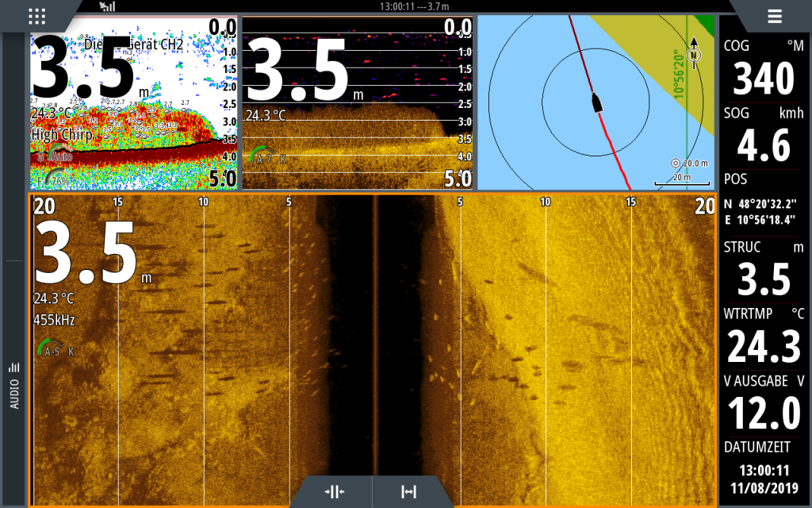Tap the range zoom-out button in SideScan

[x=409, y=491]
